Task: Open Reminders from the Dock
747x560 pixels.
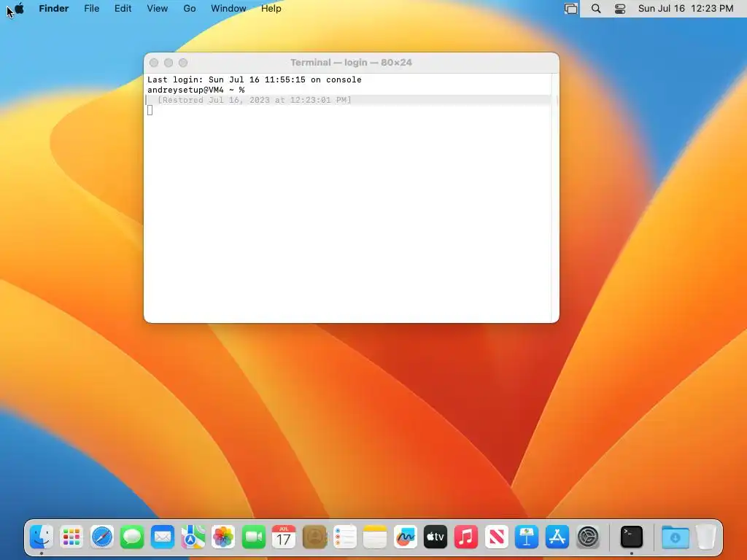Action: point(345,537)
